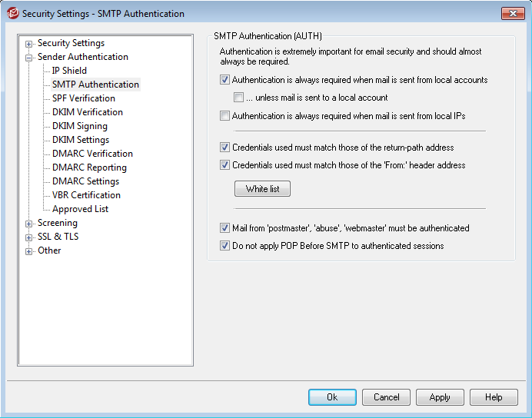Screen dimensions: 532x418
Task: Close the Security Settings dialog window
Action: click(513, 13)
